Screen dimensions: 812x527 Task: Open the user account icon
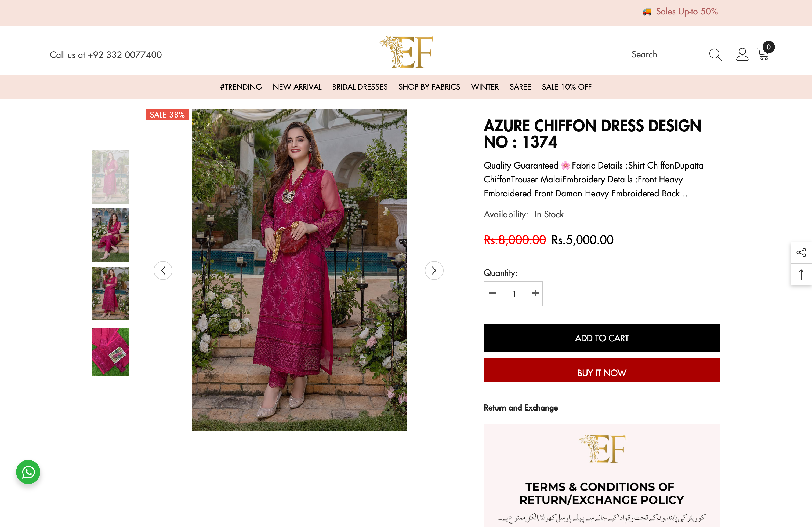742,54
